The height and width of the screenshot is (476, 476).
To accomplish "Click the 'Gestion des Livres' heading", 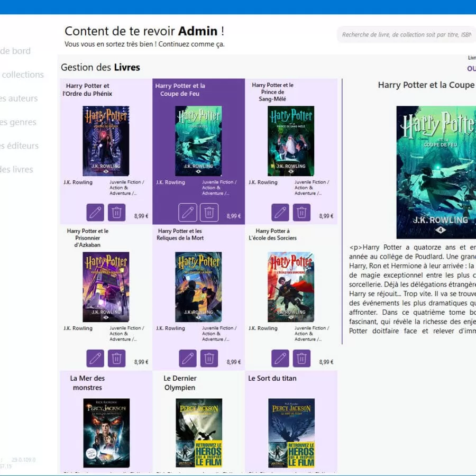I will 100,67.
